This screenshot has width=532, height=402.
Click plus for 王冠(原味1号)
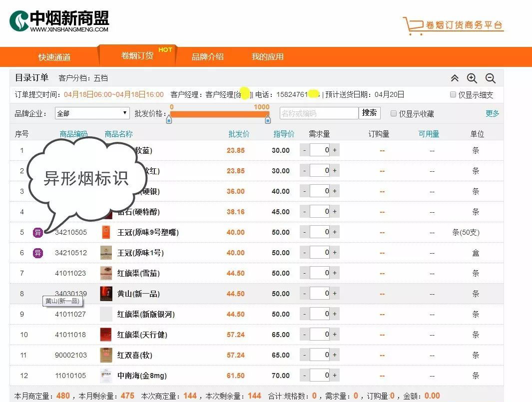point(335,253)
